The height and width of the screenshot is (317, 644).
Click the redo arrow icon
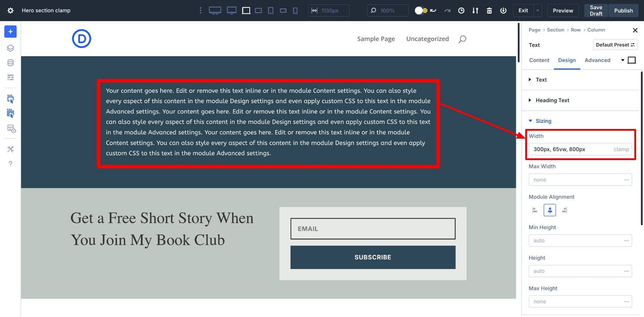tap(447, 10)
